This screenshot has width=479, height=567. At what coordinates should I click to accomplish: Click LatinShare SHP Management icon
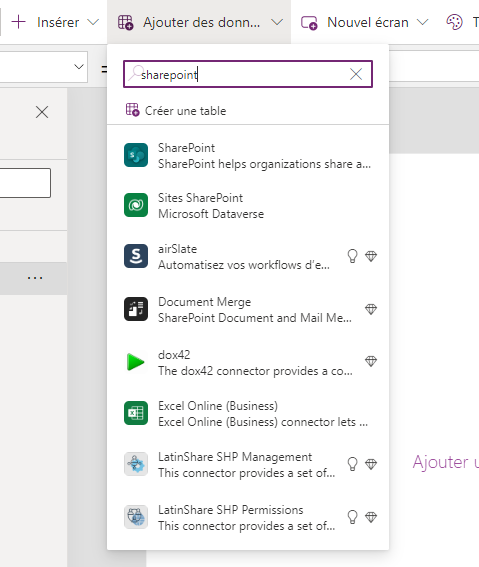coord(136,464)
